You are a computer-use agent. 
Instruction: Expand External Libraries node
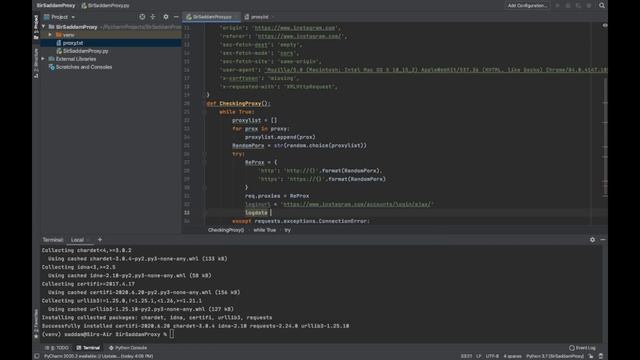pos(43,59)
